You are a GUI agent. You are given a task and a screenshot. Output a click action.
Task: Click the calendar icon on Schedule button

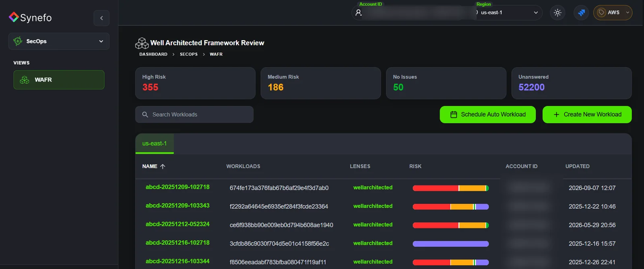click(x=454, y=115)
